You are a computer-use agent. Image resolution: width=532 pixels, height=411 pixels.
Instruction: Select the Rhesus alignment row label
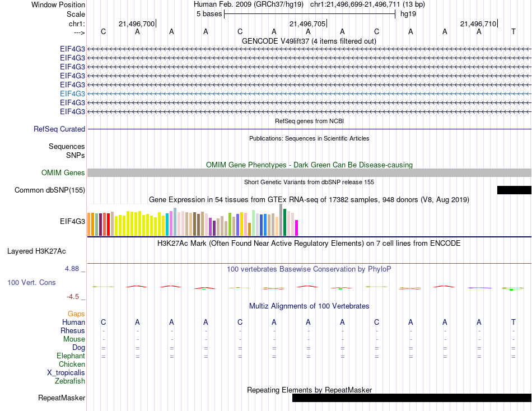coord(73,330)
